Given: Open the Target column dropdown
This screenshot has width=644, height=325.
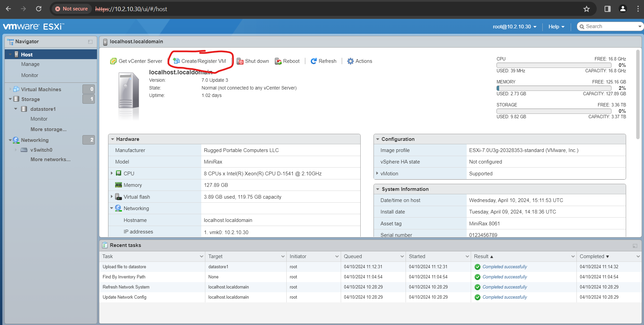Looking at the screenshot, I should tap(283, 256).
